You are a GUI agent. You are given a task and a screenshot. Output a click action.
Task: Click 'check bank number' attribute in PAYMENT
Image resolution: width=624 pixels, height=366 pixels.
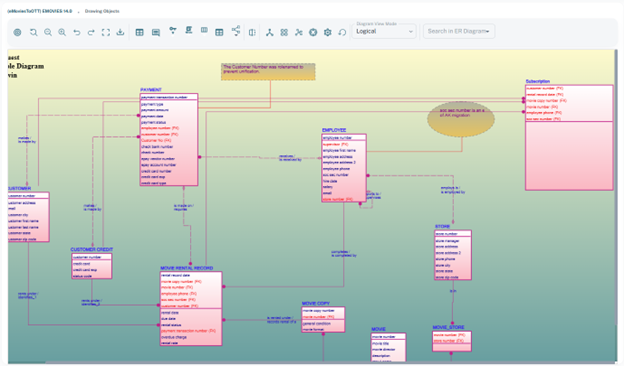[x=157, y=147]
